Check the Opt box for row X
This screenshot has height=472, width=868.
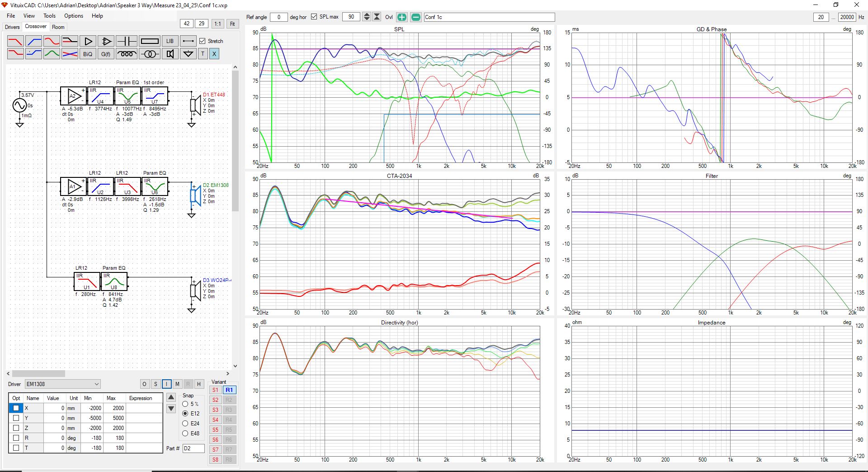tap(16, 408)
